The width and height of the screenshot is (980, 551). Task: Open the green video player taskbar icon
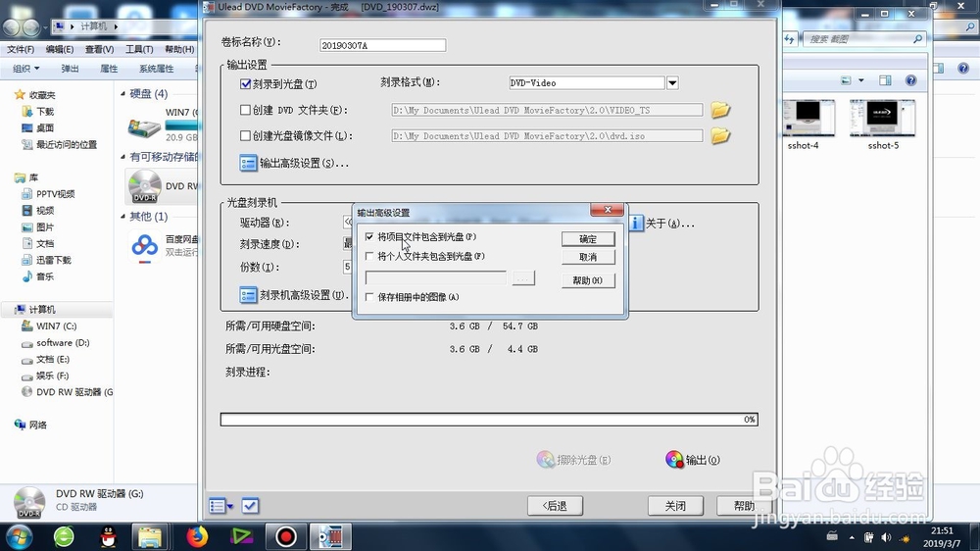pyautogui.click(x=241, y=536)
